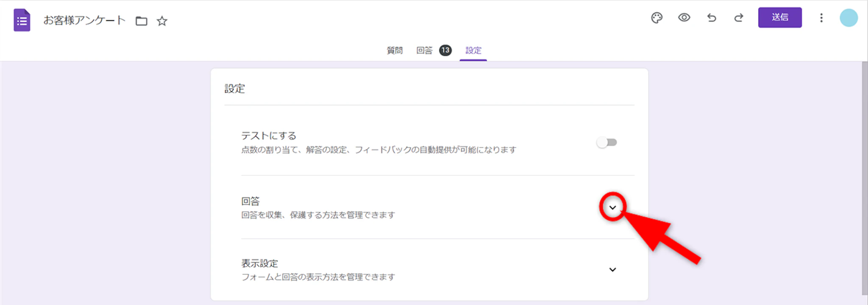Viewport: 868px width, 305px height.
Task: Star the お客様アンケート form
Action: coord(162,21)
